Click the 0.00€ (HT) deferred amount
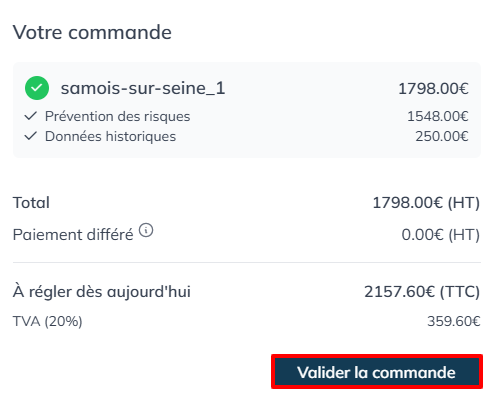This screenshot has height=409, width=494. pos(441,235)
